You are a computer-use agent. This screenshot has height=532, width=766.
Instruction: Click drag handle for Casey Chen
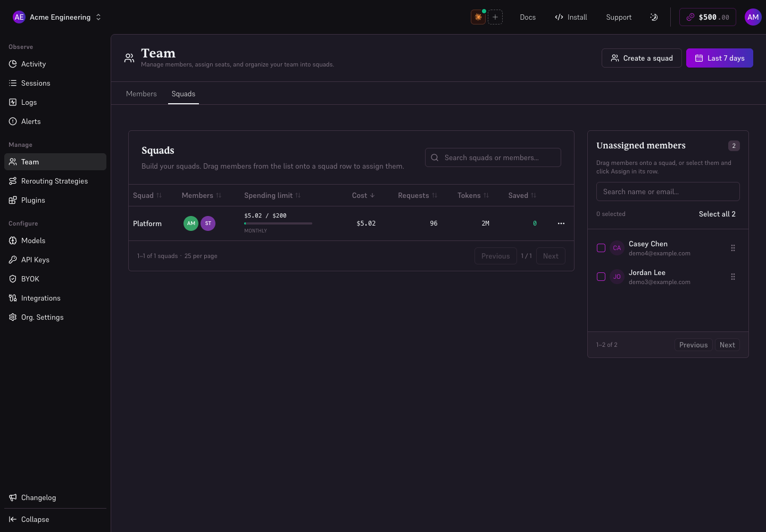click(733, 248)
